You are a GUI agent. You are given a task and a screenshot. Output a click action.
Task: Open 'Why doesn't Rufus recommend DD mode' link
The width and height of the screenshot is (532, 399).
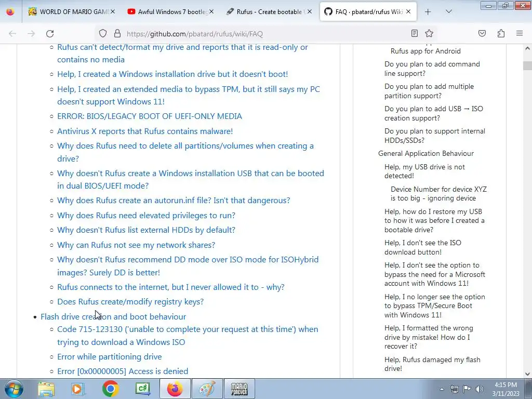pos(188,266)
